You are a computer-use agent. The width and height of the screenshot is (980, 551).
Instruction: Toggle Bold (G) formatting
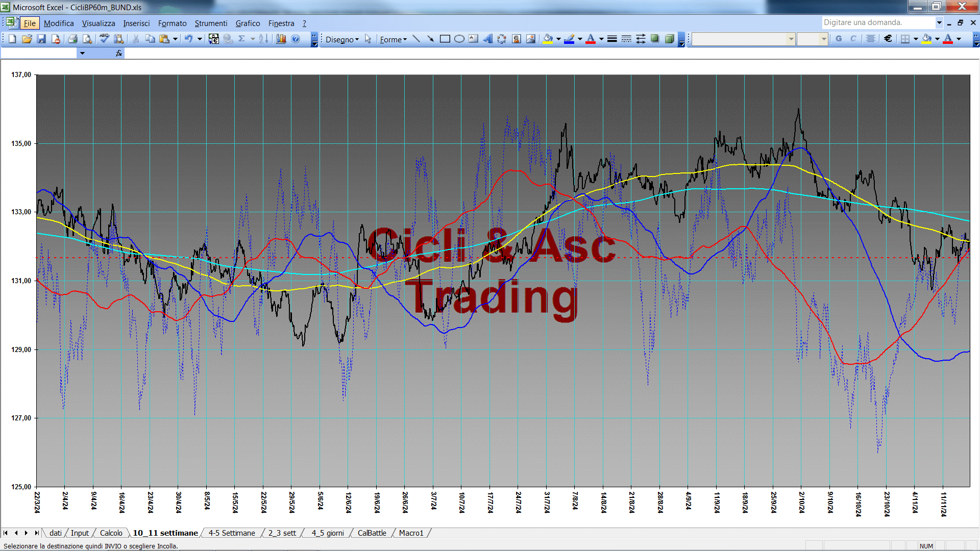tap(839, 39)
